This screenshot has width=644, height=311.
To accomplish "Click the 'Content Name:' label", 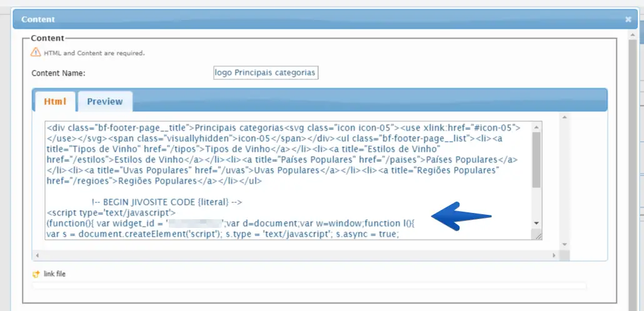I will click(58, 74).
